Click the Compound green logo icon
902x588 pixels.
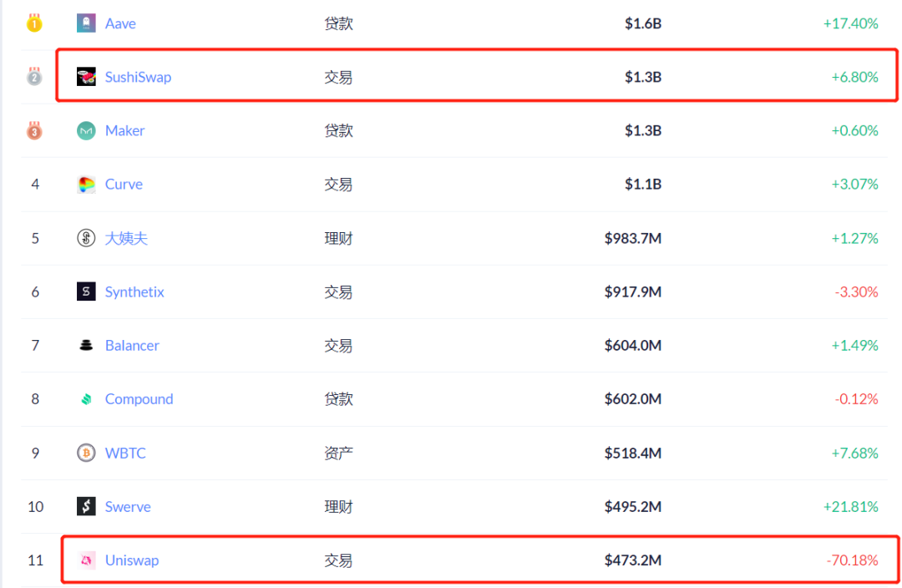tap(86, 399)
